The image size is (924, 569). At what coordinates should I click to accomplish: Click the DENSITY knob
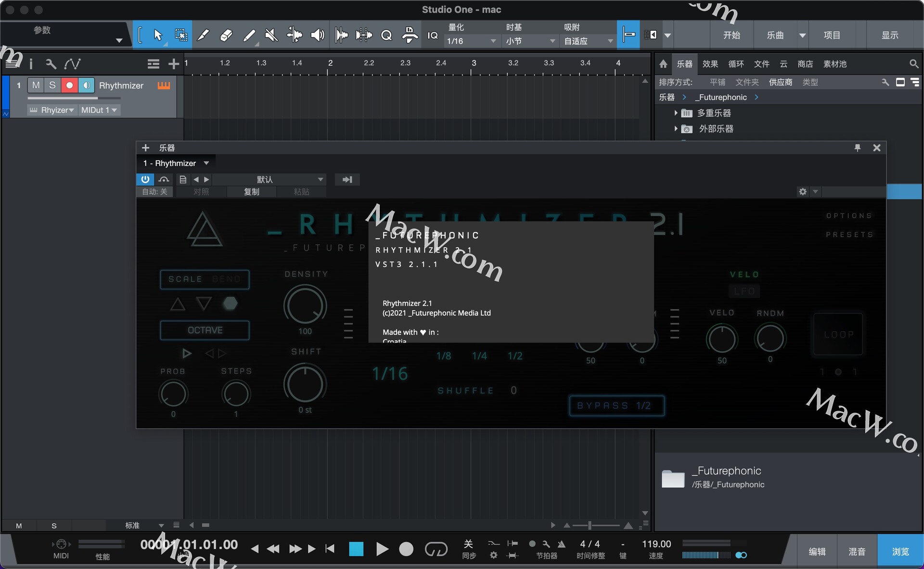(x=305, y=305)
